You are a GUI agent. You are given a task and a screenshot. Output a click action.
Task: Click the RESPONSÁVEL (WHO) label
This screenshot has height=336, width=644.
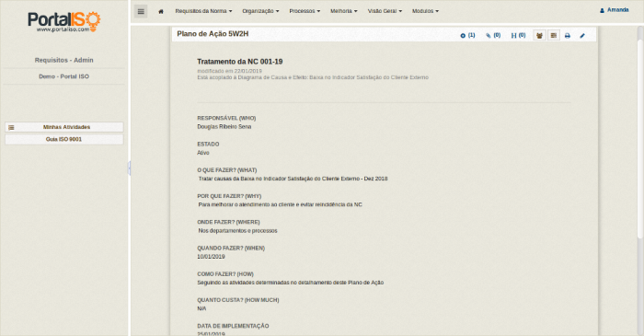pos(226,118)
